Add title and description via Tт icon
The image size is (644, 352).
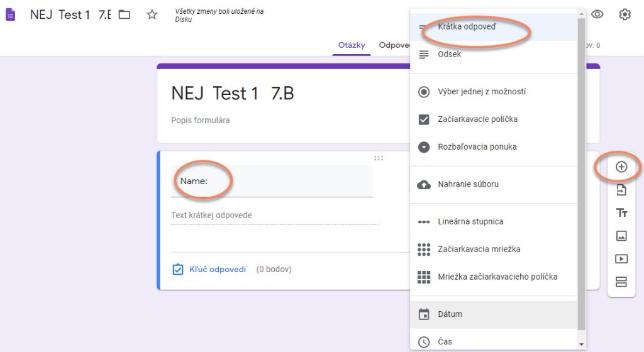[621, 213]
